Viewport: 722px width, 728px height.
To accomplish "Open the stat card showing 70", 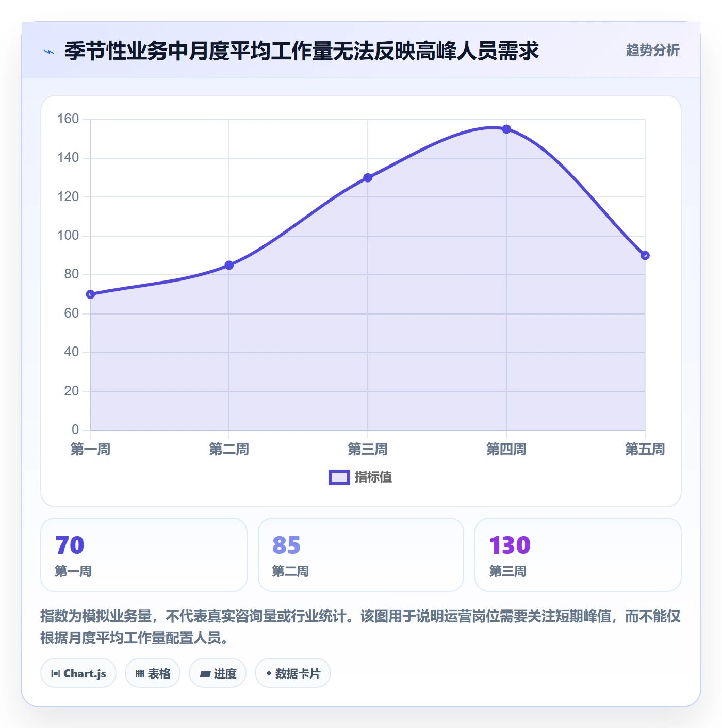I will click(x=144, y=555).
